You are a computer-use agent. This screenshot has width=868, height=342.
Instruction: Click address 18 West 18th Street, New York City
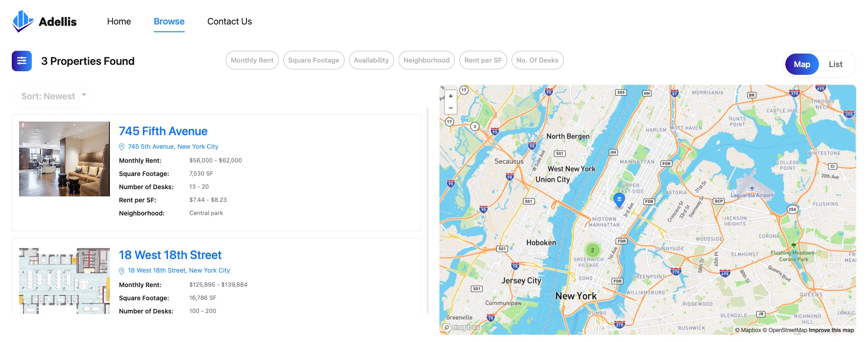point(179,270)
